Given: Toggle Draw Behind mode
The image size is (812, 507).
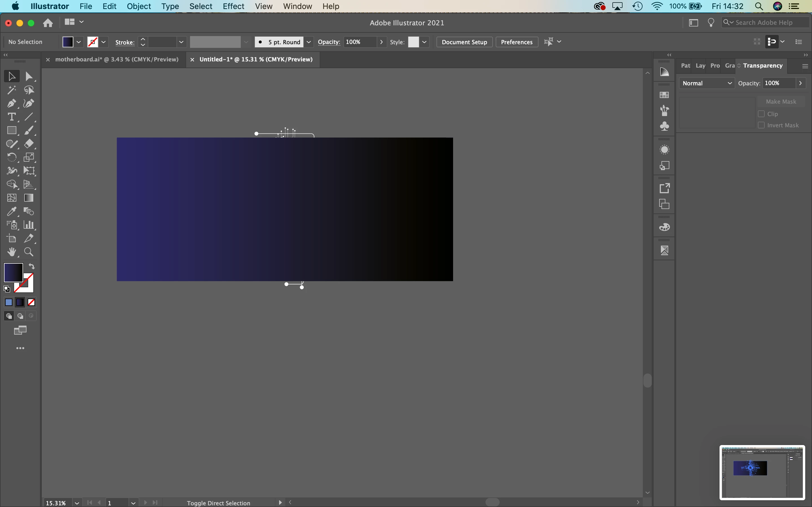Looking at the screenshot, I should [x=20, y=316].
